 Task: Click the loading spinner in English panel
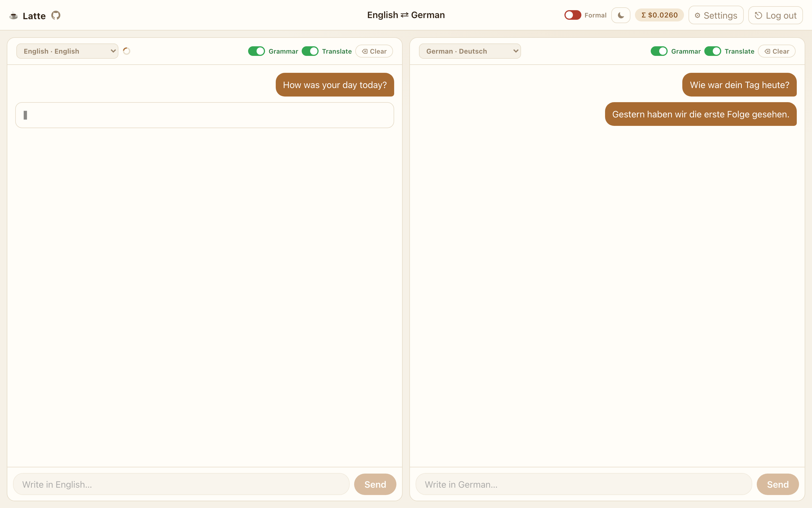127,51
